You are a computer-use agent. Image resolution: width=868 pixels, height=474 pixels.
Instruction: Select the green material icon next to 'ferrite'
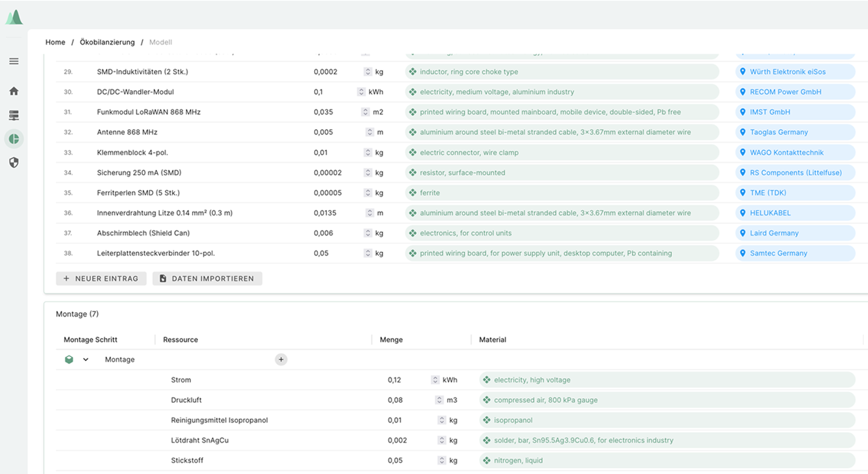coord(414,193)
